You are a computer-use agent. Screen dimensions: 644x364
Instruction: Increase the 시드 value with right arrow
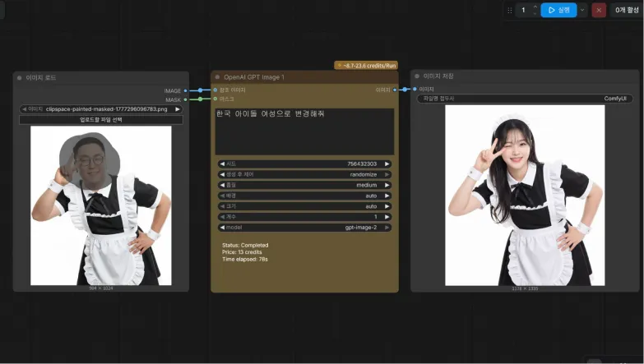click(387, 164)
